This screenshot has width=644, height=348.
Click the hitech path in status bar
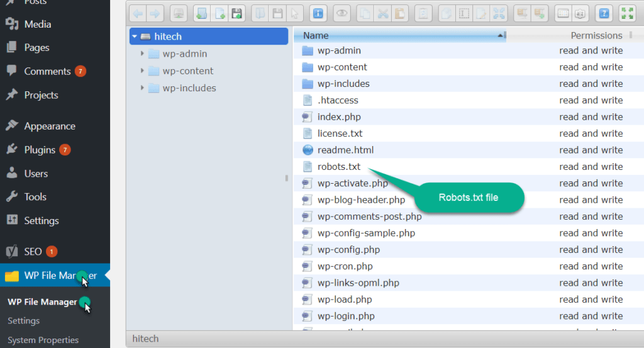(x=145, y=339)
